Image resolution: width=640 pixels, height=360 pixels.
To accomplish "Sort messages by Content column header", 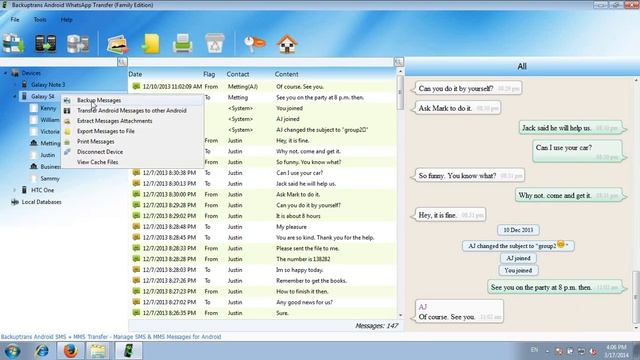I will coord(286,74).
